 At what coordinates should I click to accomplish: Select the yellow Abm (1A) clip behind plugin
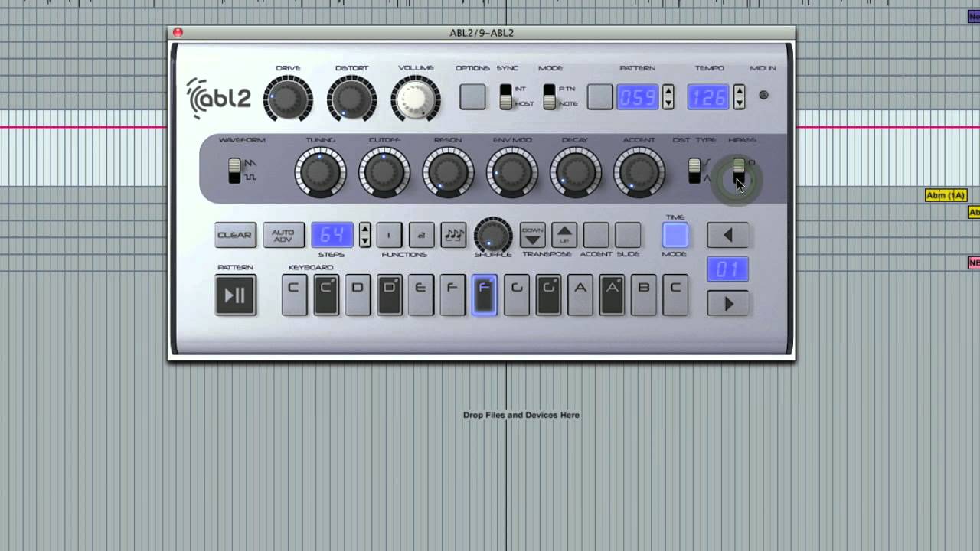pos(946,195)
